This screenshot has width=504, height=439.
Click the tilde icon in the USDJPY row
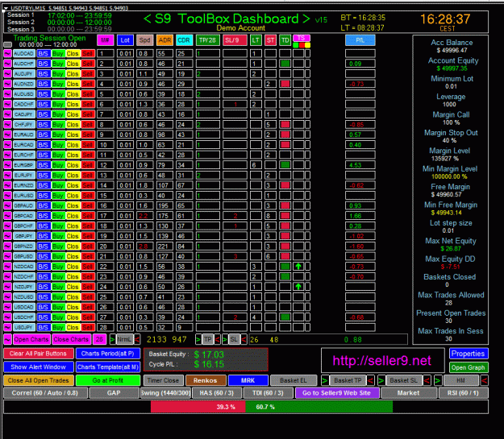pyautogui.click(x=7, y=327)
